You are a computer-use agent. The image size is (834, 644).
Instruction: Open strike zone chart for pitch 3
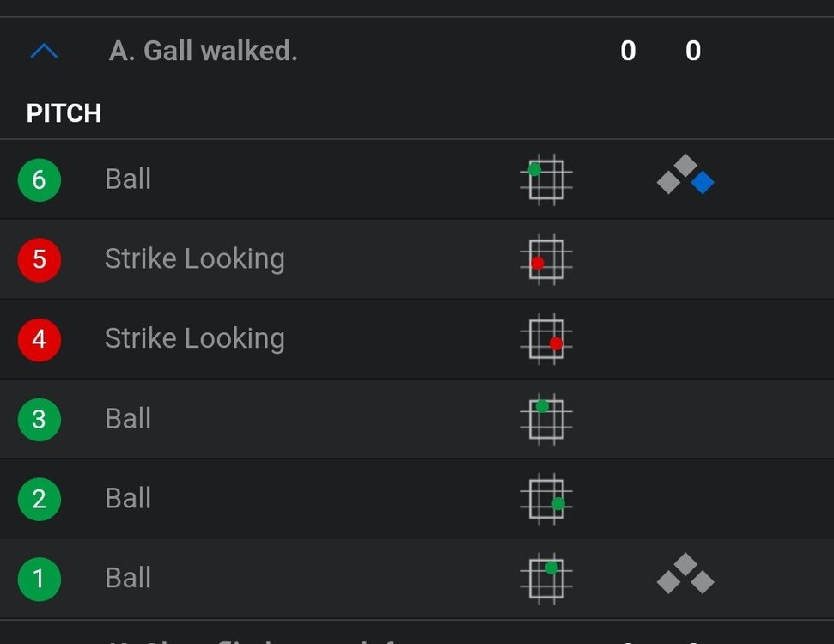(x=546, y=419)
